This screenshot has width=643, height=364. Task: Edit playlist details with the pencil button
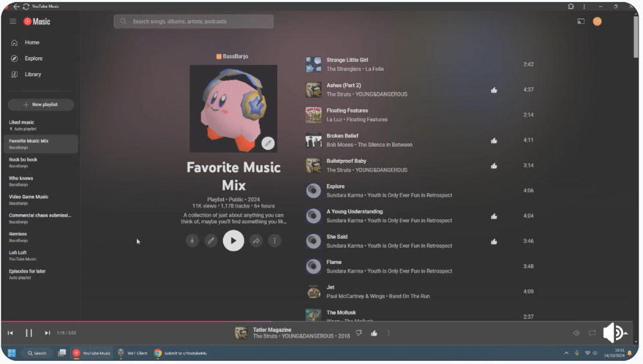pos(211,241)
